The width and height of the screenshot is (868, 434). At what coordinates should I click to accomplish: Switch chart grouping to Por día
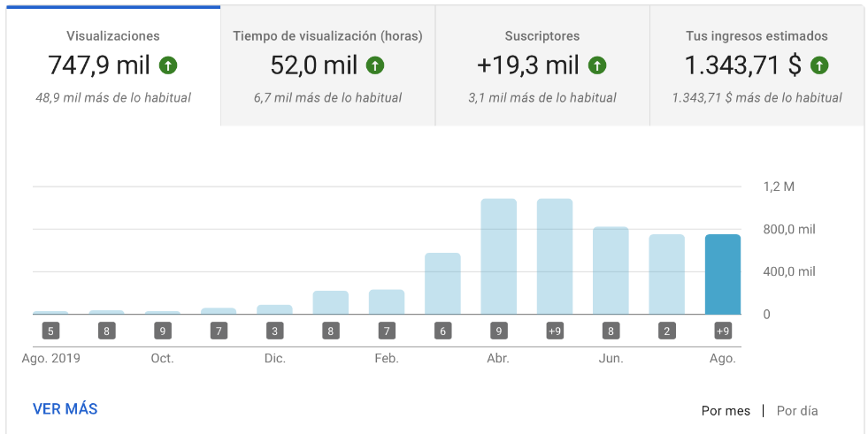[797, 411]
